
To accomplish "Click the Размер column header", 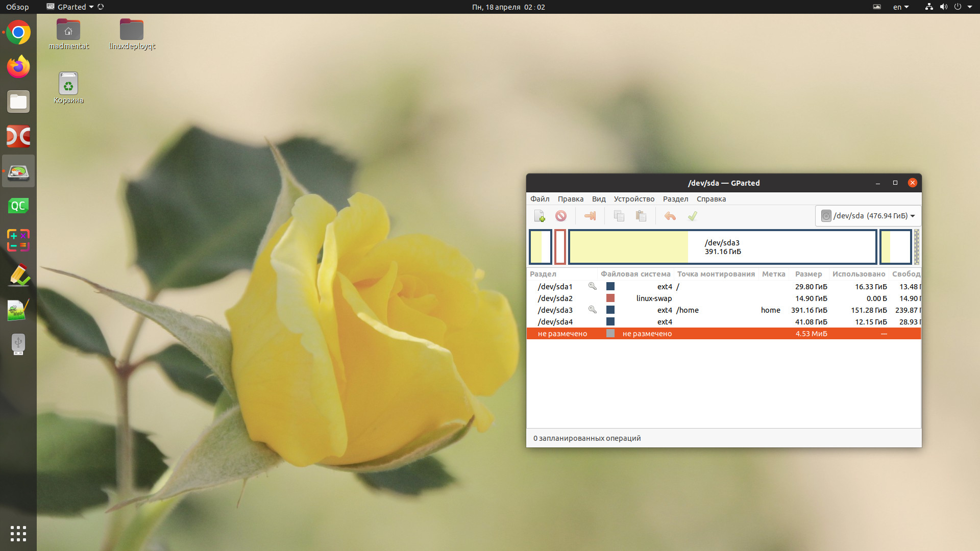I will (808, 274).
